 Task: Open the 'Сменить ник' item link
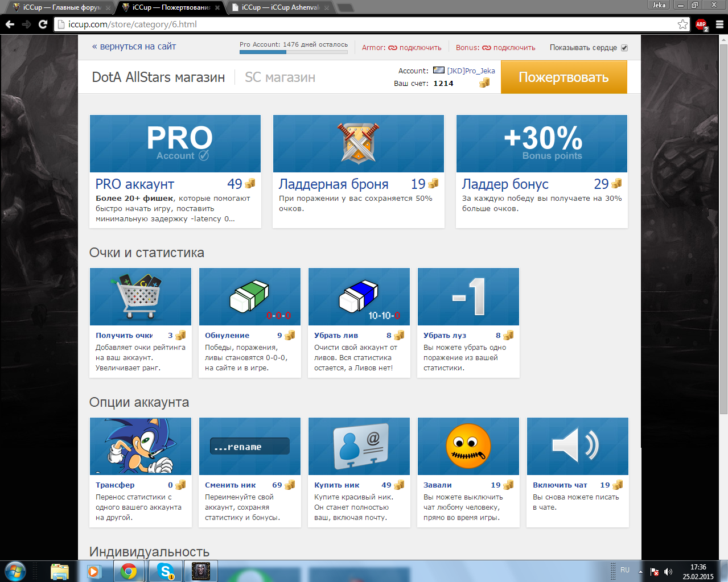(x=231, y=485)
